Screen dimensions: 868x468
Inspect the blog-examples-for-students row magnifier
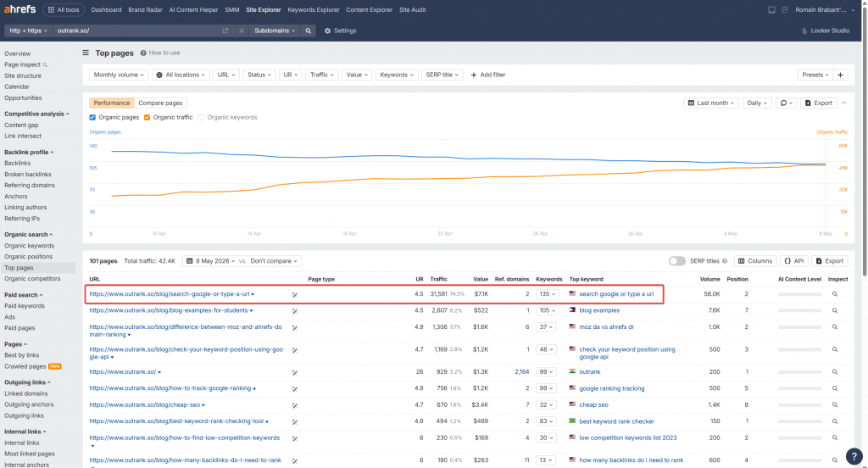pos(835,310)
